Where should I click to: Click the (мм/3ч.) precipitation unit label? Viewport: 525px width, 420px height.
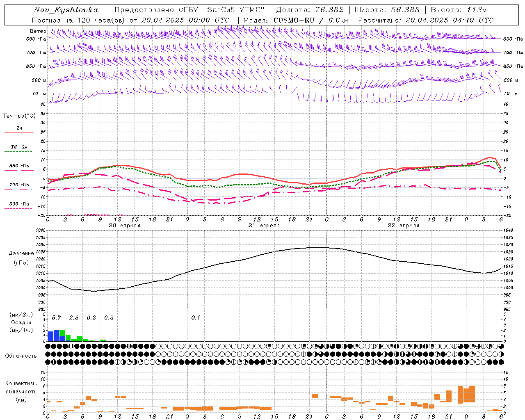click(x=21, y=315)
